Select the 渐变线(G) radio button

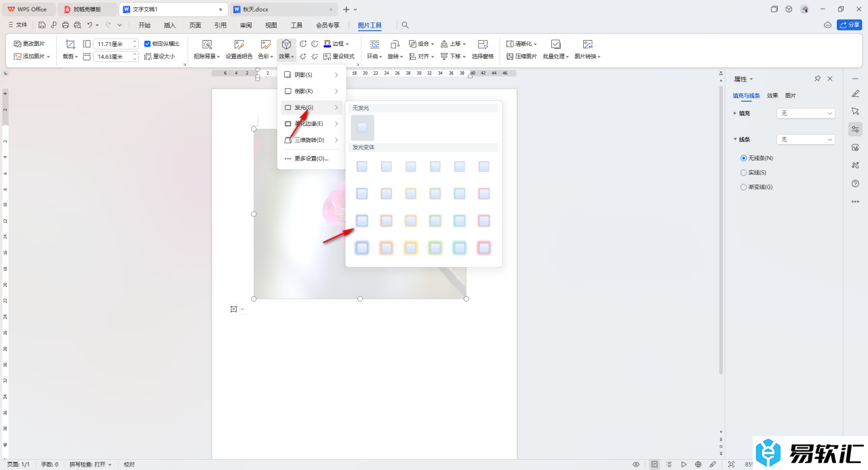pos(743,187)
